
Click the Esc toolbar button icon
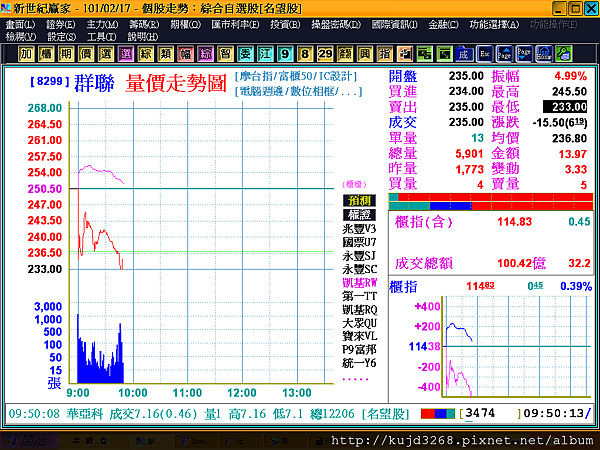click(x=484, y=54)
